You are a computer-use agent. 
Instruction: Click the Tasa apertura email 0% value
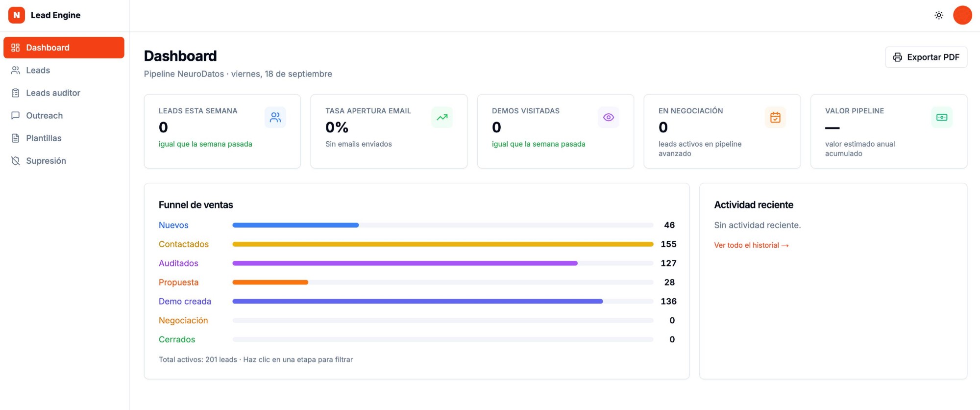tap(337, 128)
